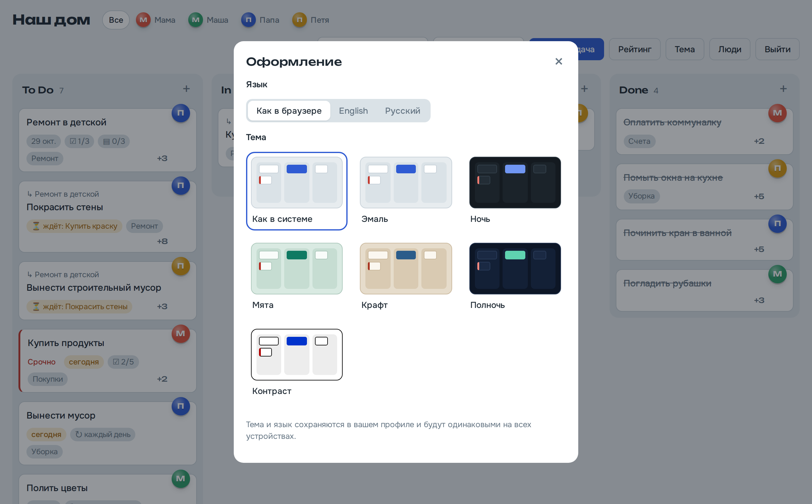
Task: Open the 'Оплатить коммуналку' done card
Action: [x=704, y=131]
